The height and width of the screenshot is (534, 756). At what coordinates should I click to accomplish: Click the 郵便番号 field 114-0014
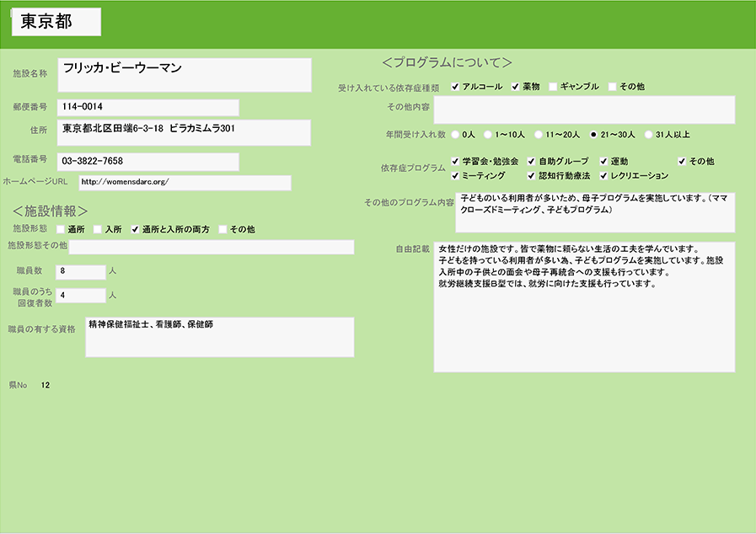coord(147,108)
